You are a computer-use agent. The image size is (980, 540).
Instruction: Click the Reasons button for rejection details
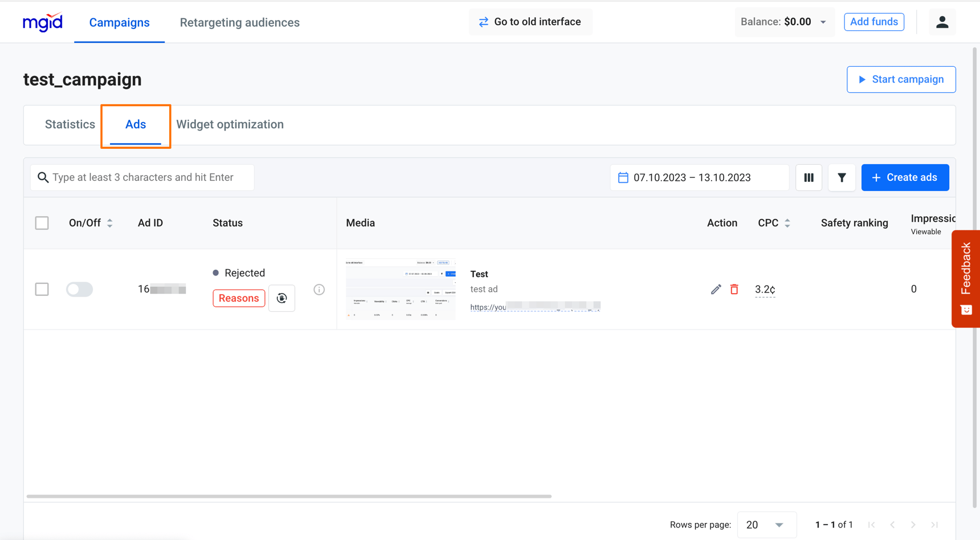239,298
